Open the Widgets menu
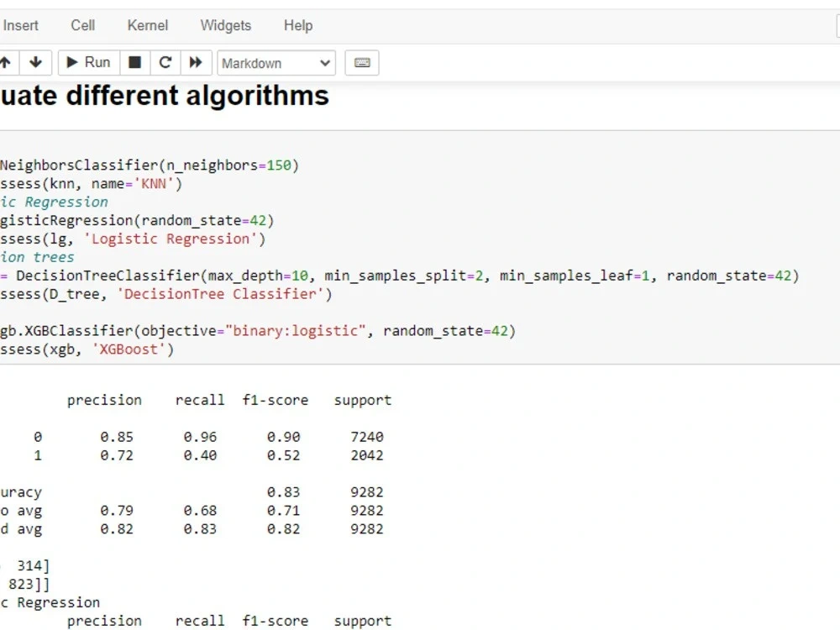840x630 pixels. [225, 26]
